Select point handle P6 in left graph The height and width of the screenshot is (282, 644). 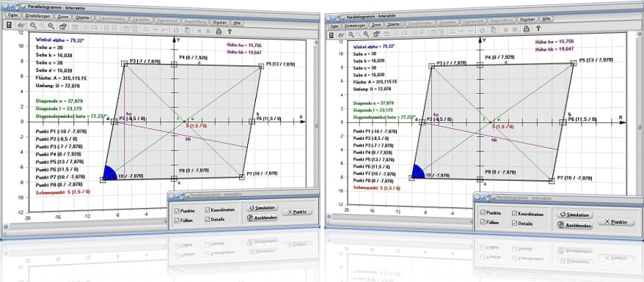point(252,122)
